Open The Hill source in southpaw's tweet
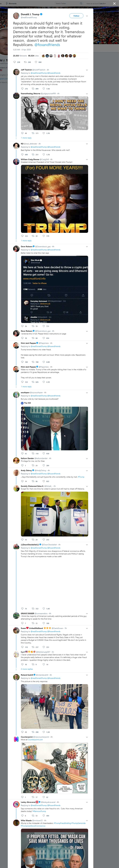119x868 pixels. click(x=27, y=403)
